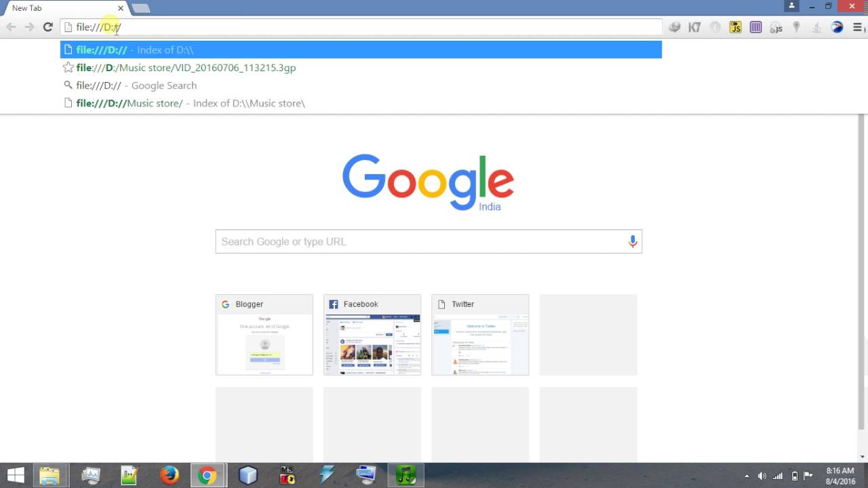The width and height of the screenshot is (868, 488).
Task: Show hidden system tray icons
Action: point(747,476)
